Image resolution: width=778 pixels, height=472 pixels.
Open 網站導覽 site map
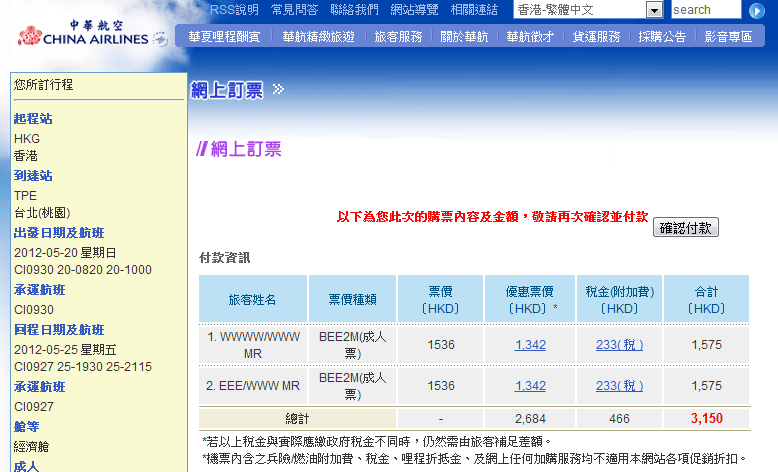coord(415,10)
